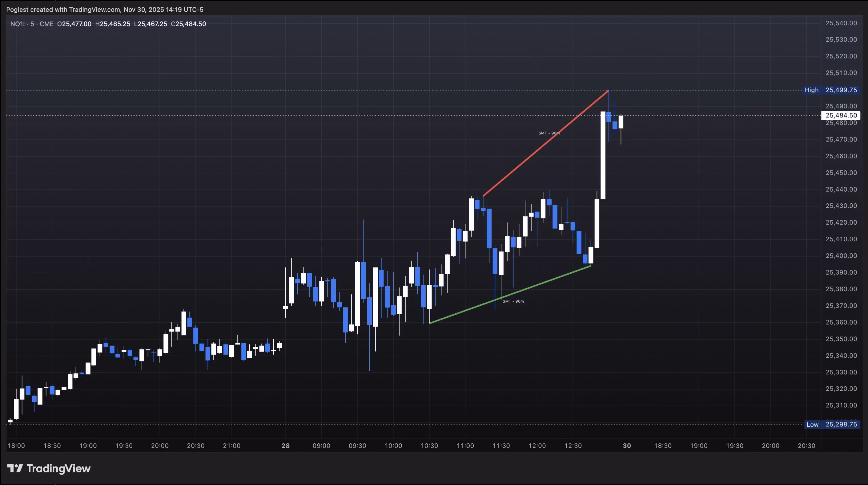The height and width of the screenshot is (485, 868).
Task: Click the 09:30 time axis label
Action: point(357,446)
